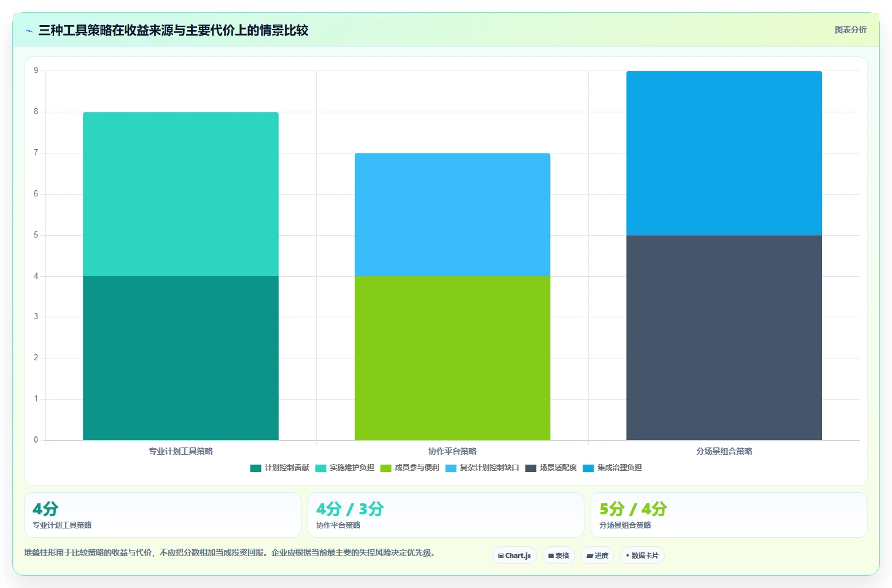Toggle the 成员参与便利 legend label

(417, 468)
